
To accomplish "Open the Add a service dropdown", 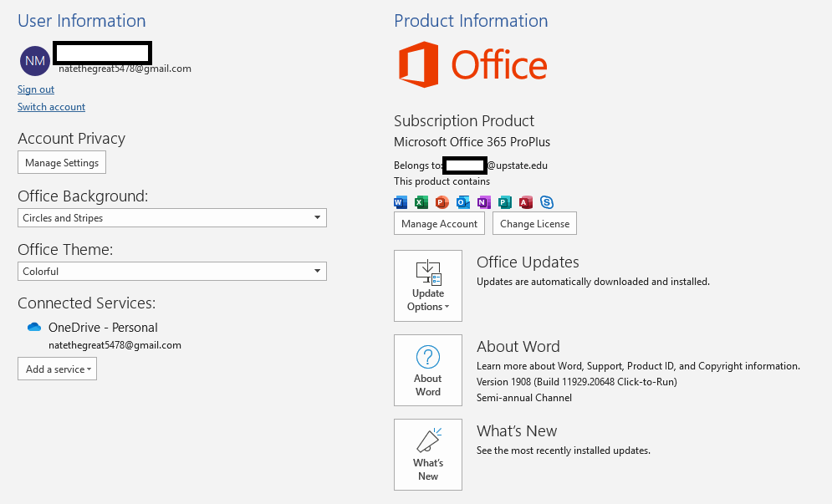I will (x=58, y=369).
